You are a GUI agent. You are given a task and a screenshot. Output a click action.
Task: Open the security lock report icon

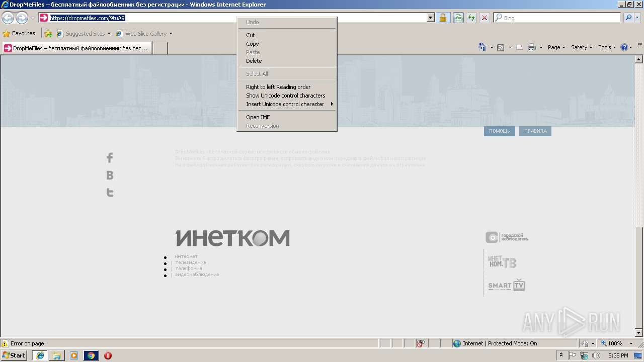(443, 18)
